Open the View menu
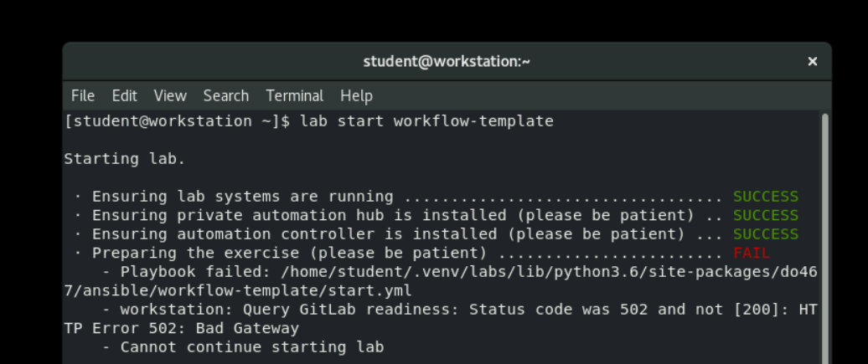This screenshot has width=868, height=364. [x=170, y=95]
